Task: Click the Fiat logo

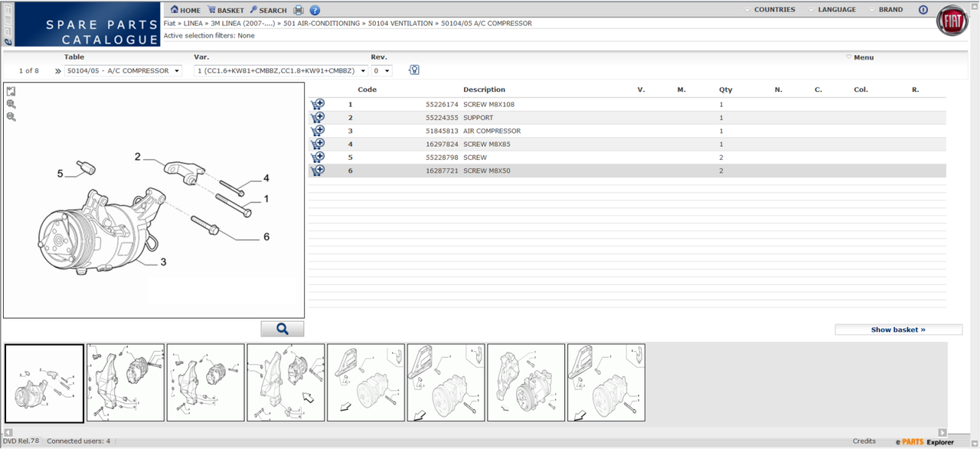Action: click(952, 21)
